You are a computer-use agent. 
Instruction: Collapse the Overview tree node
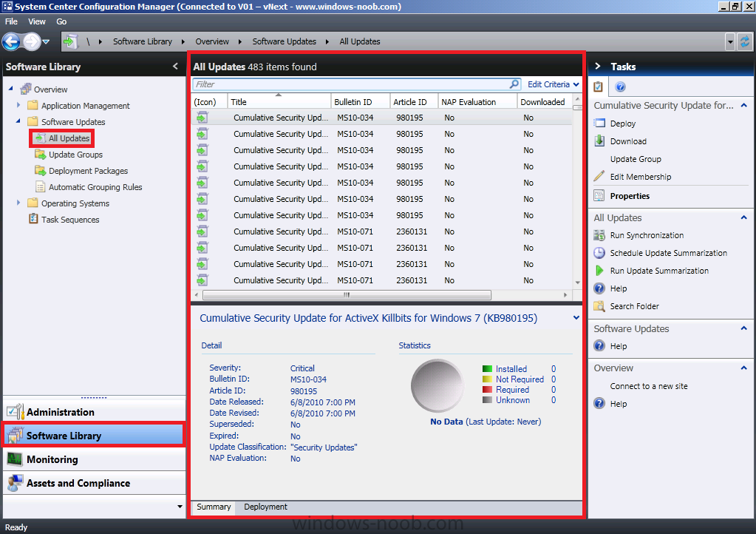click(11, 89)
